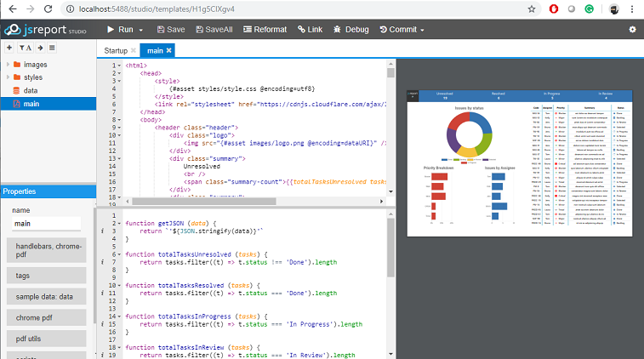Screen dimensions: 644x359
Task: Save the current template
Action: tap(169, 30)
